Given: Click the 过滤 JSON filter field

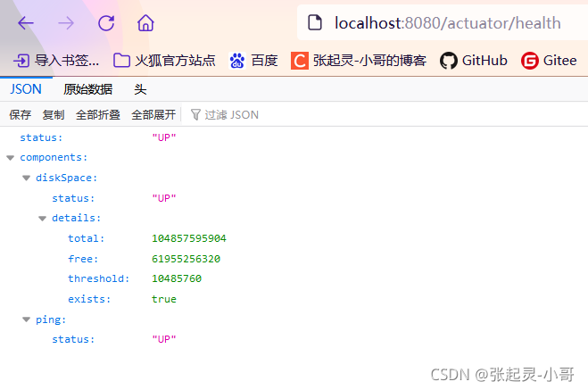Looking at the screenshot, I should [386, 115].
